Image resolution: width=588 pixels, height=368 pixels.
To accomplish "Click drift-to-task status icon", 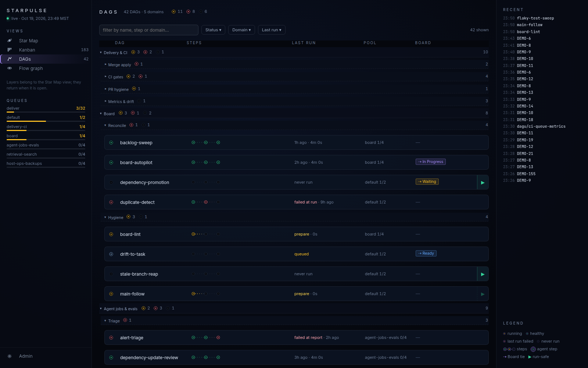I will pyautogui.click(x=111, y=254).
